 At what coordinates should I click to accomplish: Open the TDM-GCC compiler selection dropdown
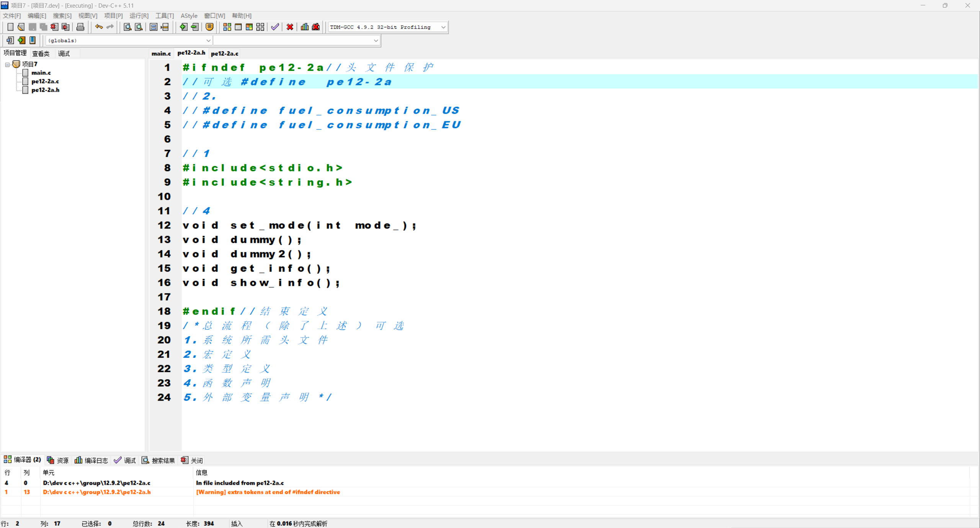pos(443,27)
